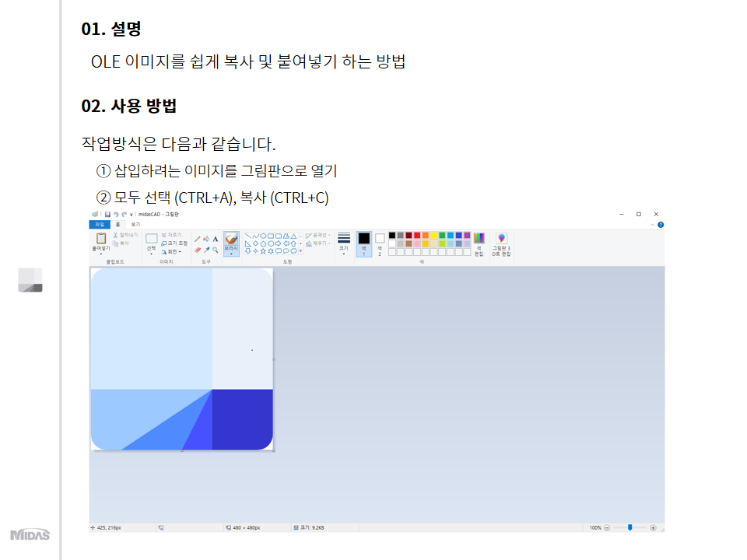Select the Magnifier tool
This screenshot has width=747, height=560.
pos(216,250)
